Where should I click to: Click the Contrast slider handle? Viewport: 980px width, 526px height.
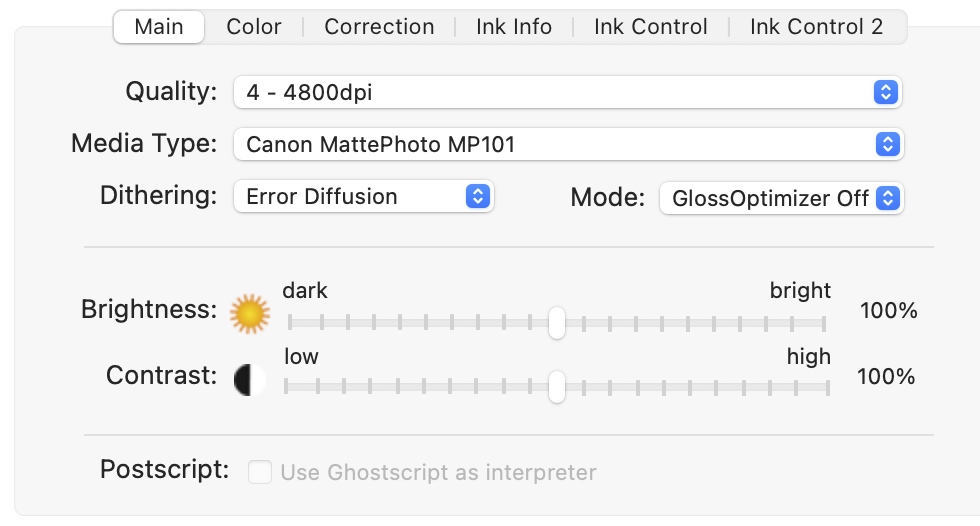click(557, 387)
